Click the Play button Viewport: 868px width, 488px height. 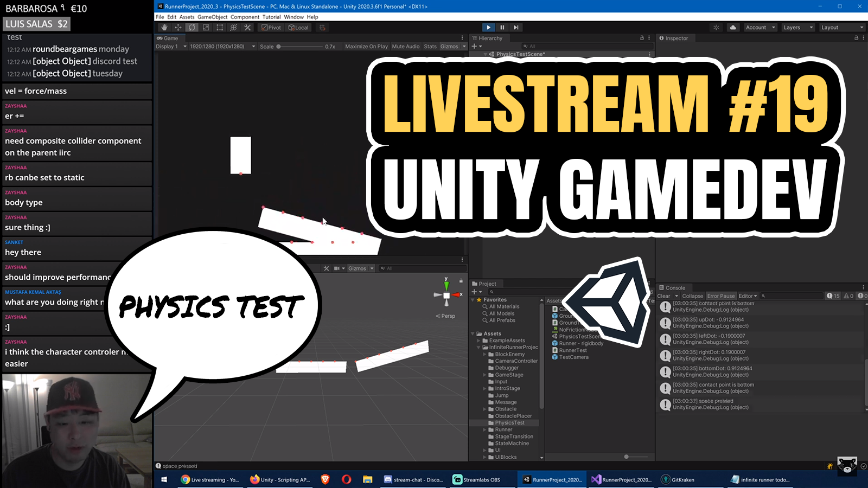pyautogui.click(x=488, y=28)
